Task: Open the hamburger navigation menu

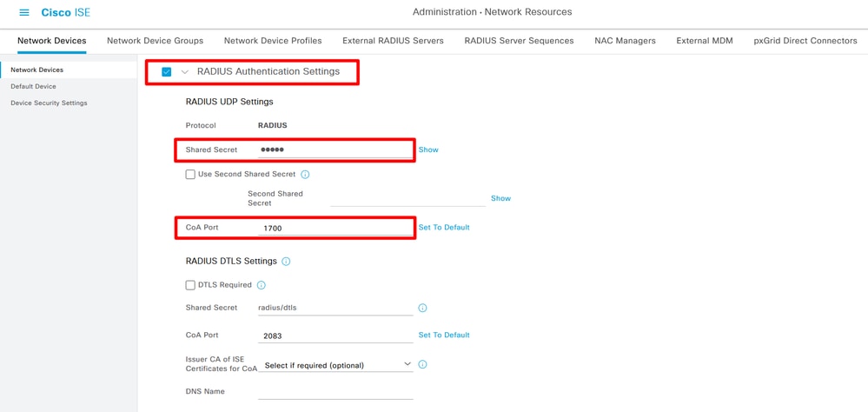Action: (x=24, y=12)
